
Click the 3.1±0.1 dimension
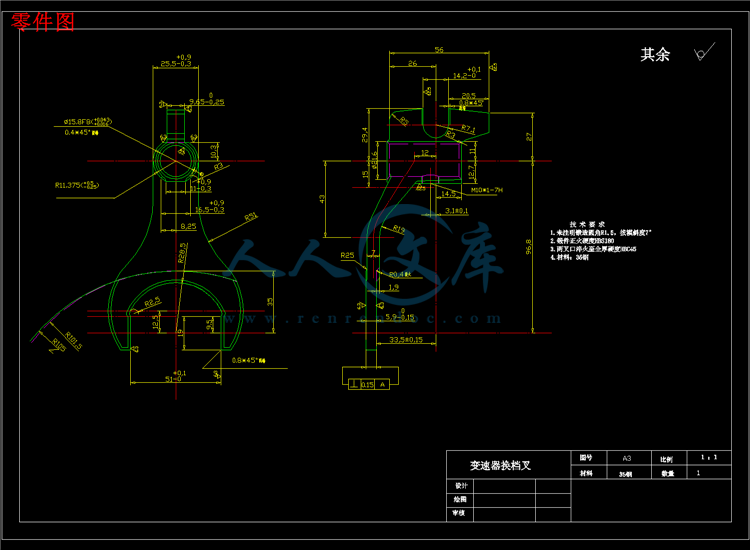pyautogui.click(x=457, y=210)
